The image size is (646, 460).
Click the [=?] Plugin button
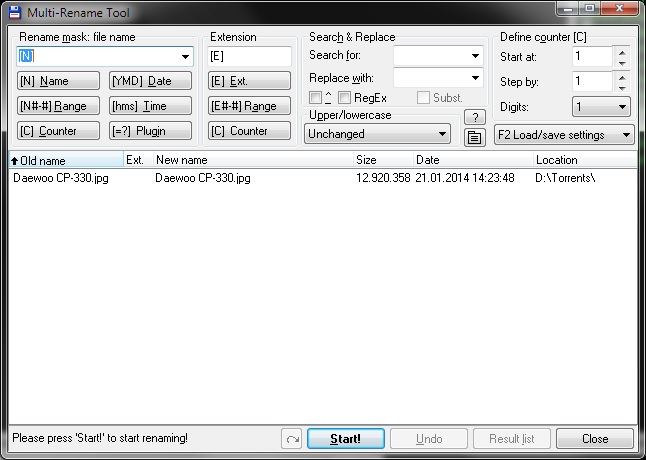[150, 131]
